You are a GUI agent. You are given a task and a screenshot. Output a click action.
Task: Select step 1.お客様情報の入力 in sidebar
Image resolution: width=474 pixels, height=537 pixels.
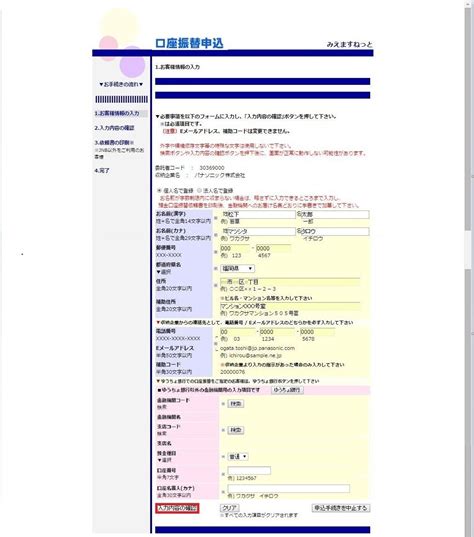[117, 113]
